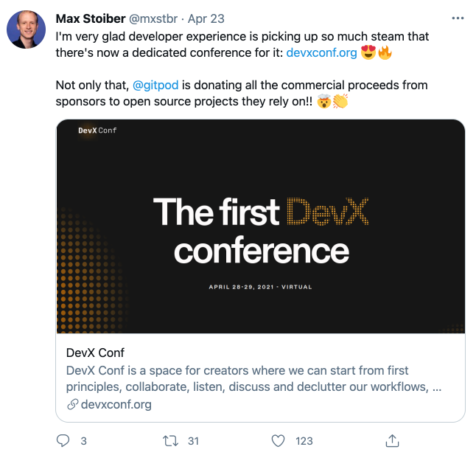Click the like count of 123
Screen dimensions: 476x458
[304, 441]
